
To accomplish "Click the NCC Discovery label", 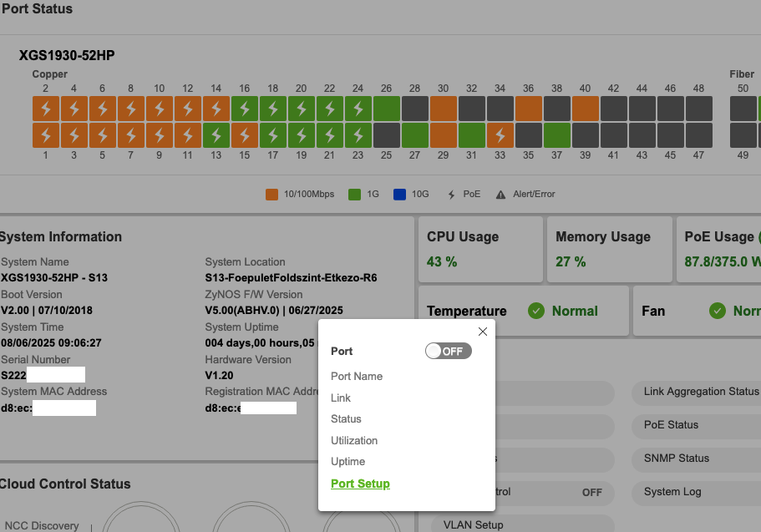I will click(x=42, y=525).
